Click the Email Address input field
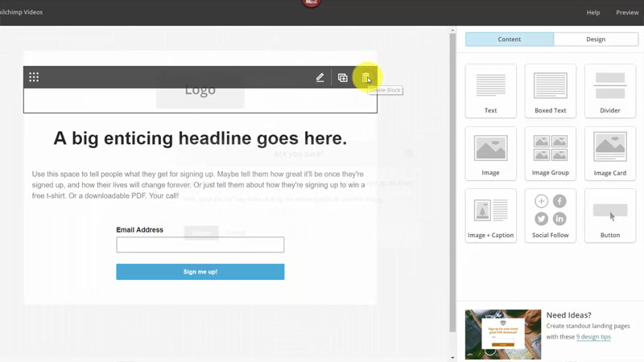Image resolution: width=644 pixels, height=362 pixels. [x=200, y=245]
